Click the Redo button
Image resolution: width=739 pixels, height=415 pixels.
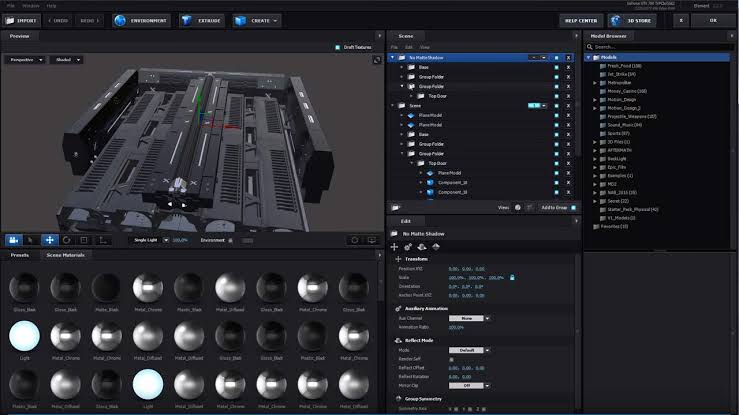pos(90,21)
